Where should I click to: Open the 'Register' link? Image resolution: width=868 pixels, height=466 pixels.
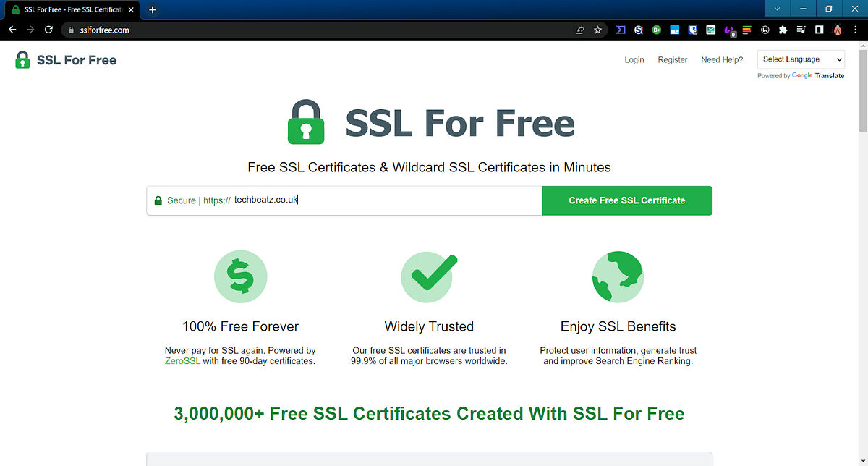(672, 59)
